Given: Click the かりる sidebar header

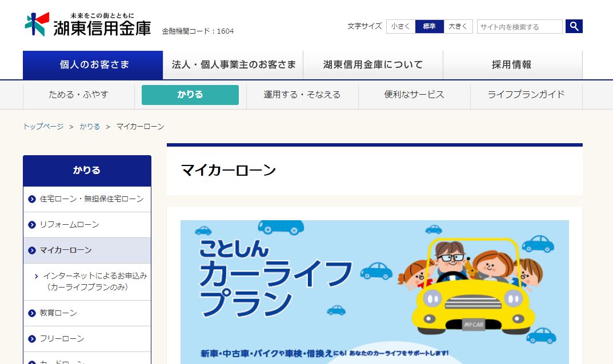Looking at the screenshot, I should [x=87, y=171].
